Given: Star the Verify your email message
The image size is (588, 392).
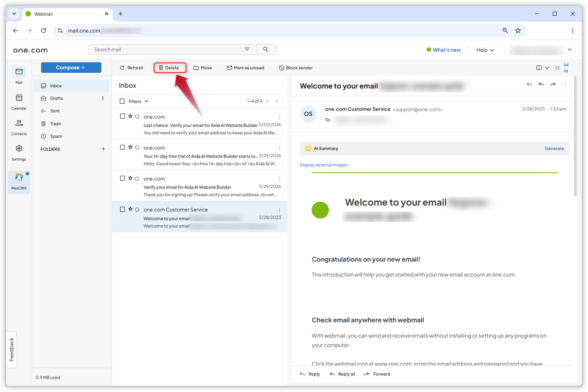Looking at the screenshot, I should (130, 178).
